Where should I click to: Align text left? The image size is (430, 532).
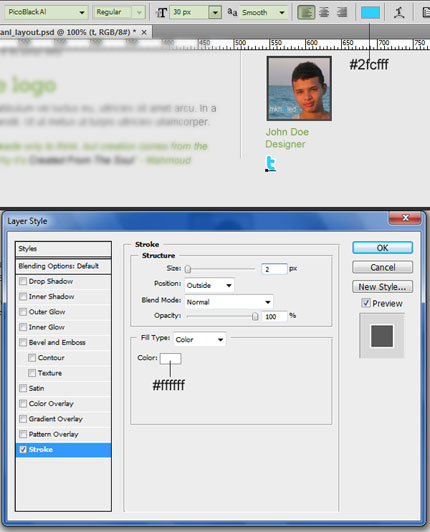coord(306,13)
